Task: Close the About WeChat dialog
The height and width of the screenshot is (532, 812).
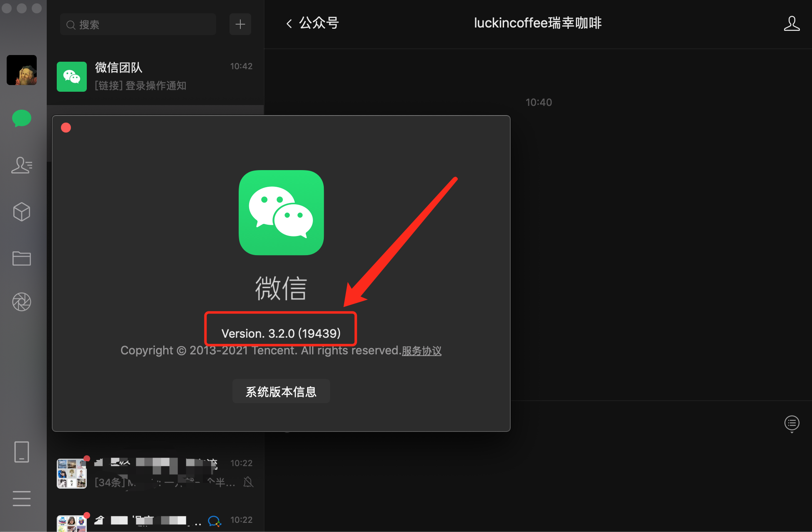Action: [x=66, y=128]
